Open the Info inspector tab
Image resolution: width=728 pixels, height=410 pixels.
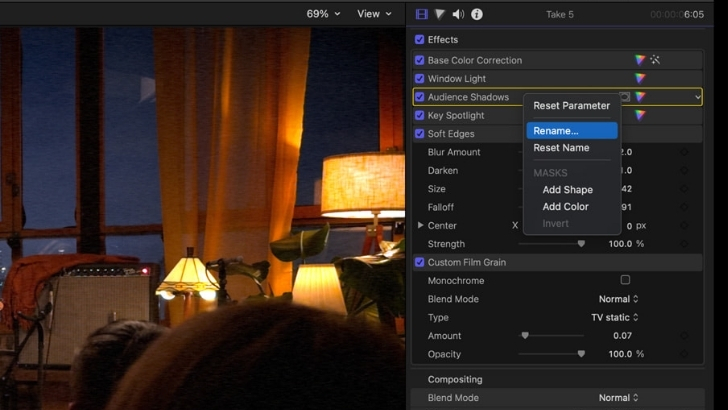point(477,14)
